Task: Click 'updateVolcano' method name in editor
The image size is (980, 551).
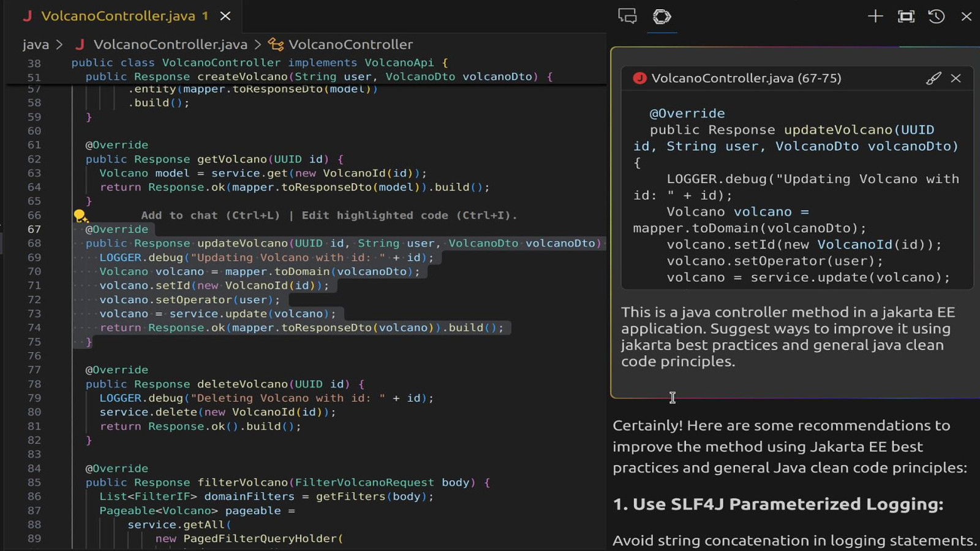Action: click(x=243, y=244)
